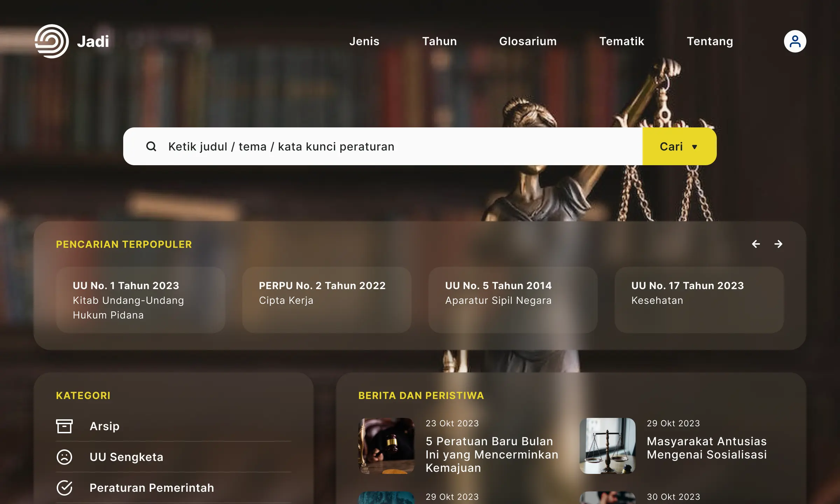Read article Masyarakat Antusias Mengenai Sosialisasi
Image resolution: width=840 pixels, height=504 pixels.
tap(707, 448)
